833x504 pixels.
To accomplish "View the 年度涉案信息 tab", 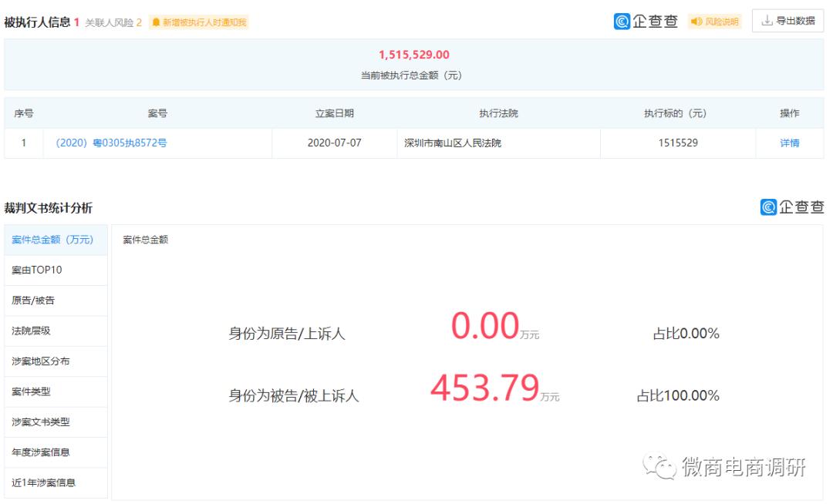I will click(41, 452).
